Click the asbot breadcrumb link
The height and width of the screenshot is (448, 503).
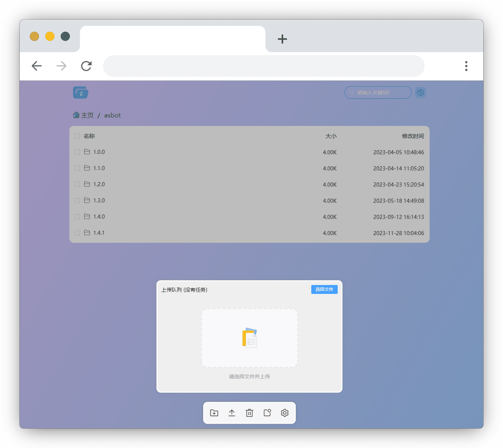[x=112, y=115]
